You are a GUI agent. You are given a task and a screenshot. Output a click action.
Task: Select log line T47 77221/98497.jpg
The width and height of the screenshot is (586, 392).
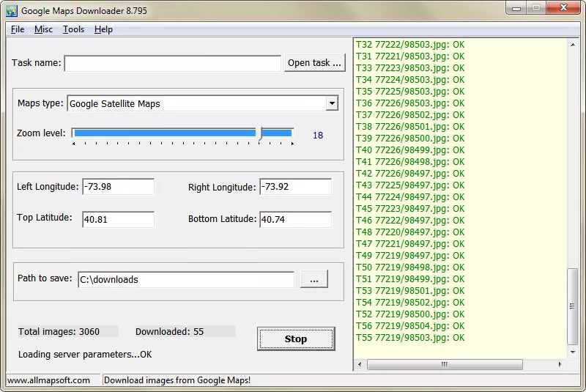(410, 244)
